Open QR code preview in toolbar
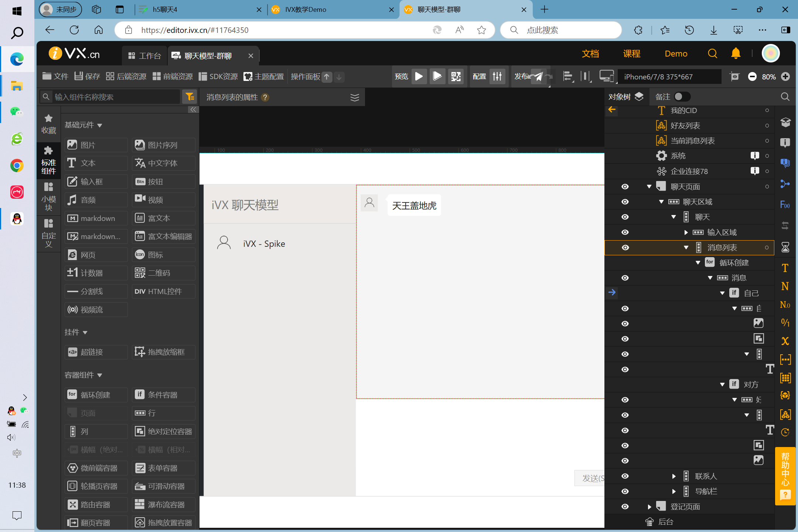This screenshot has width=798, height=532. [456, 76]
